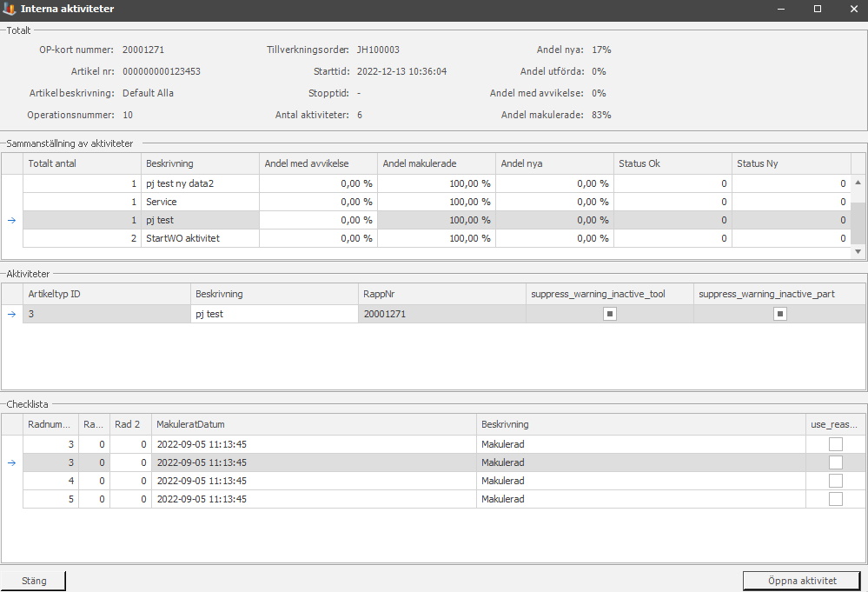This screenshot has width=868, height=592.
Task: Sort checklist by use_reas... header
Action: 835,424
